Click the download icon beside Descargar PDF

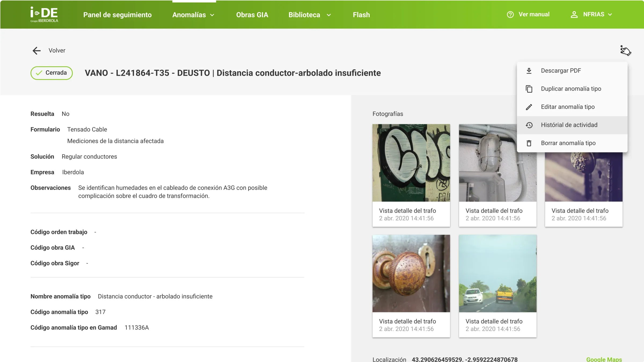529,71
